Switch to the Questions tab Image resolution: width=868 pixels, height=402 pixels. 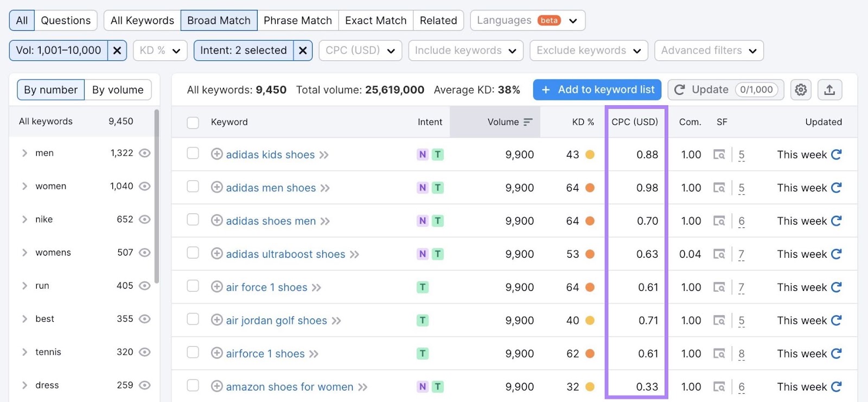tap(66, 21)
